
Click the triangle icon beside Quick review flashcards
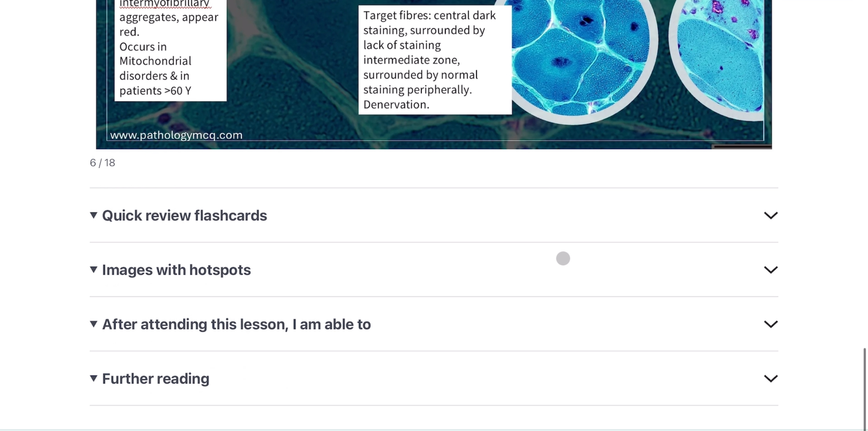93,215
